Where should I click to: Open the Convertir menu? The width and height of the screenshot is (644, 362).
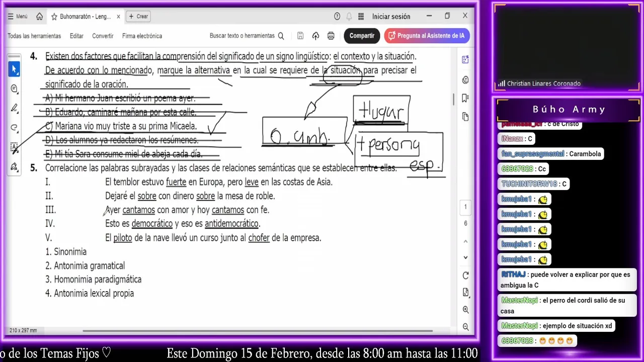coord(103,36)
